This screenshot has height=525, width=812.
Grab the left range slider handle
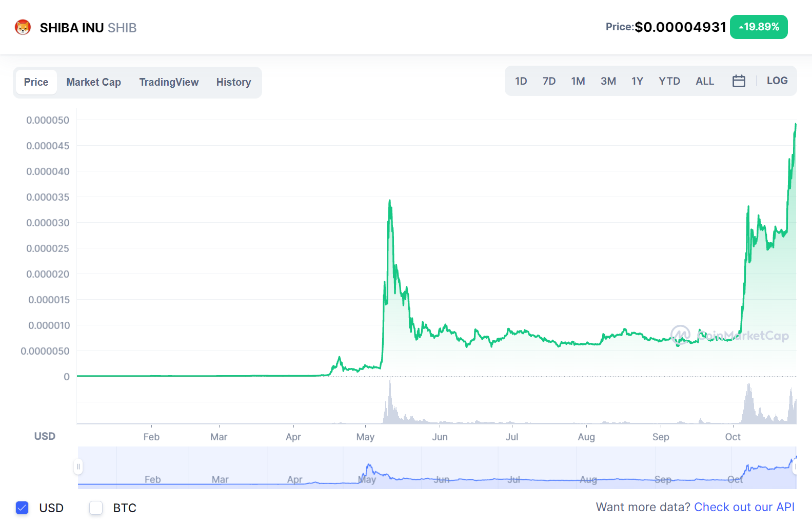pos(78,466)
